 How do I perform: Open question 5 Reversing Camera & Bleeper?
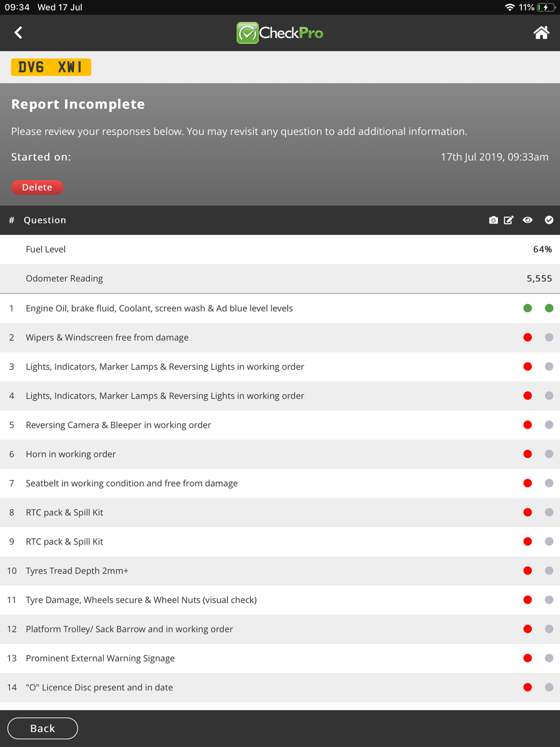[x=280, y=424]
